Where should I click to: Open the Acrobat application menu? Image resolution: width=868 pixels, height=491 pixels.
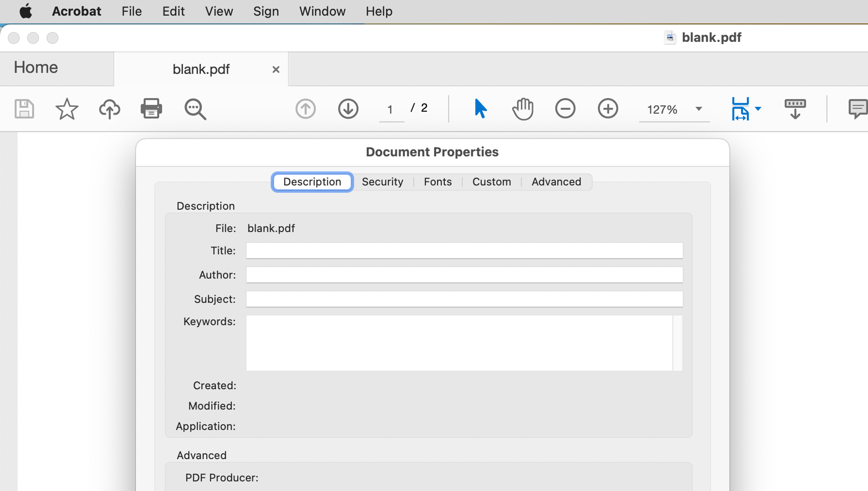(76, 12)
